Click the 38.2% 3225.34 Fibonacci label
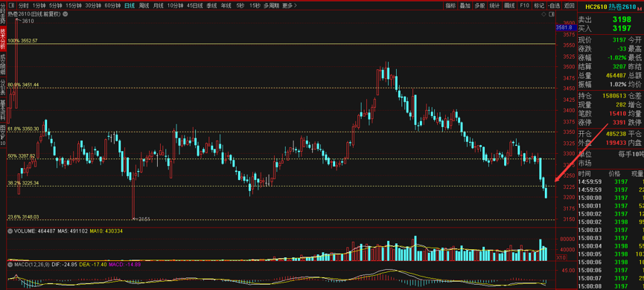This screenshot has width=644, height=290. [x=23, y=183]
